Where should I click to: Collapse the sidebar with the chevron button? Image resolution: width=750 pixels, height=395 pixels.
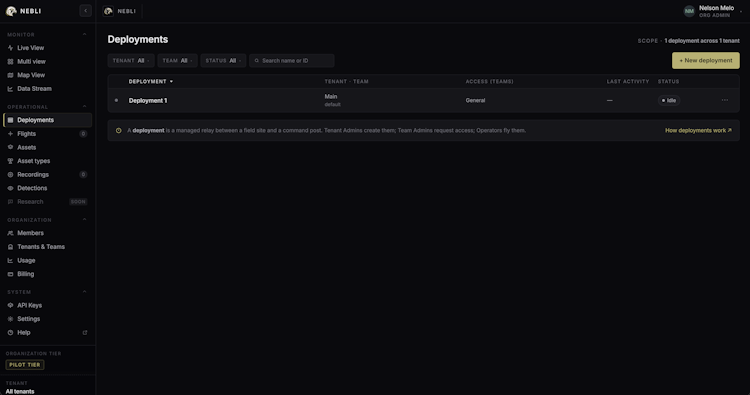[86, 11]
